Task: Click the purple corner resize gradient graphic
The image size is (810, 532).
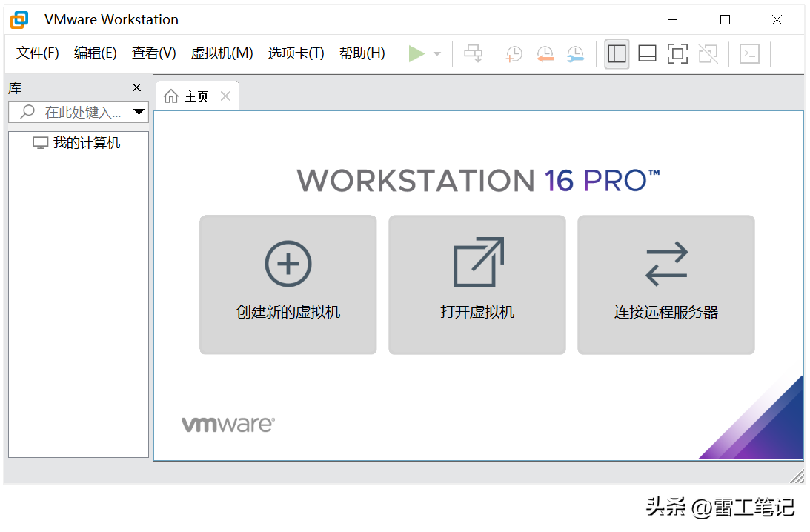Action: click(756, 437)
